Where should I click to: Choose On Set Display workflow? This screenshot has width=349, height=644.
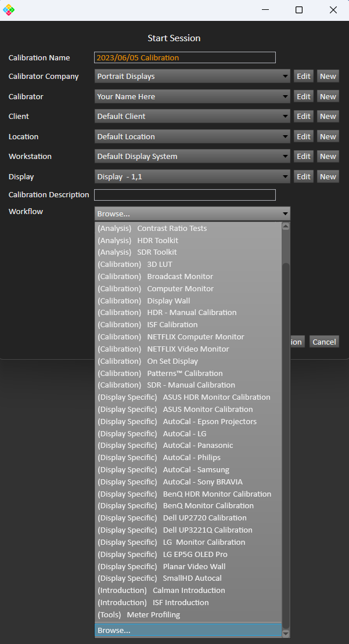pos(188,361)
